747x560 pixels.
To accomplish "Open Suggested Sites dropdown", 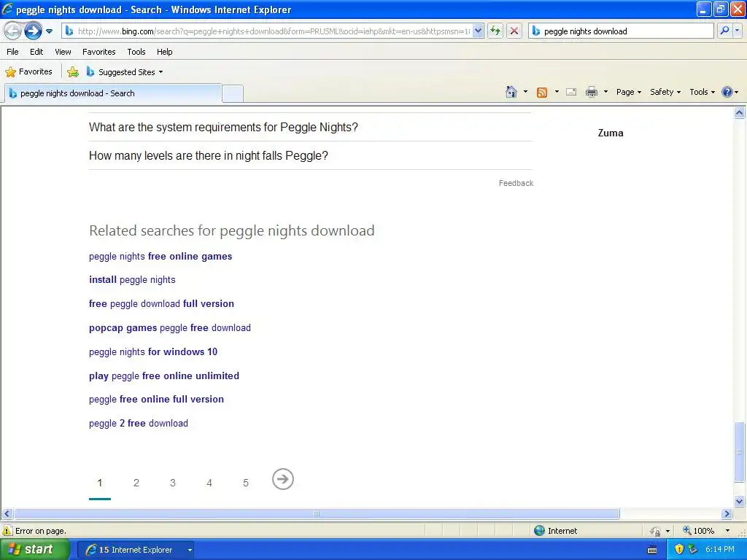I will (x=125, y=72).
